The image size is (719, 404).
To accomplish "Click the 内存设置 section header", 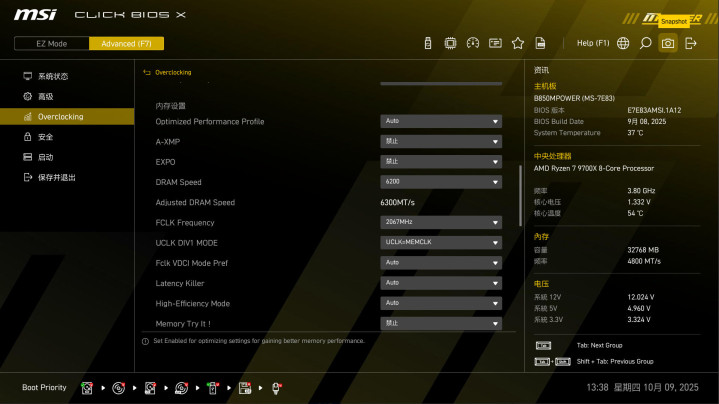I will (x=170, y=106).
